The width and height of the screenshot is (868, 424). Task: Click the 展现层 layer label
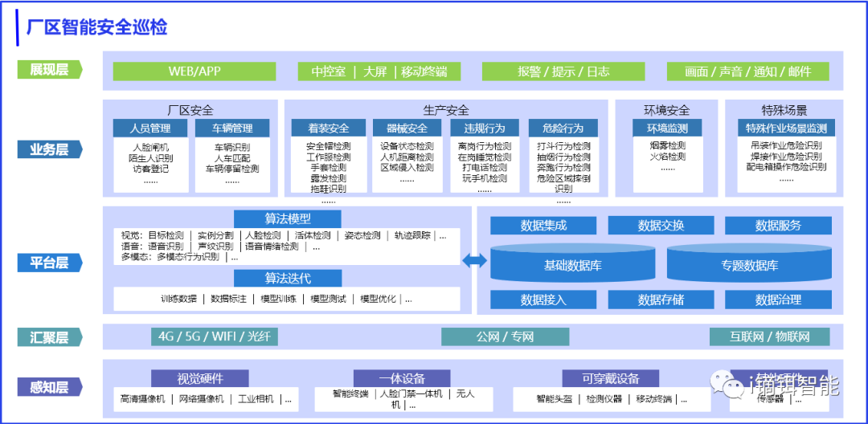point(51,70)
